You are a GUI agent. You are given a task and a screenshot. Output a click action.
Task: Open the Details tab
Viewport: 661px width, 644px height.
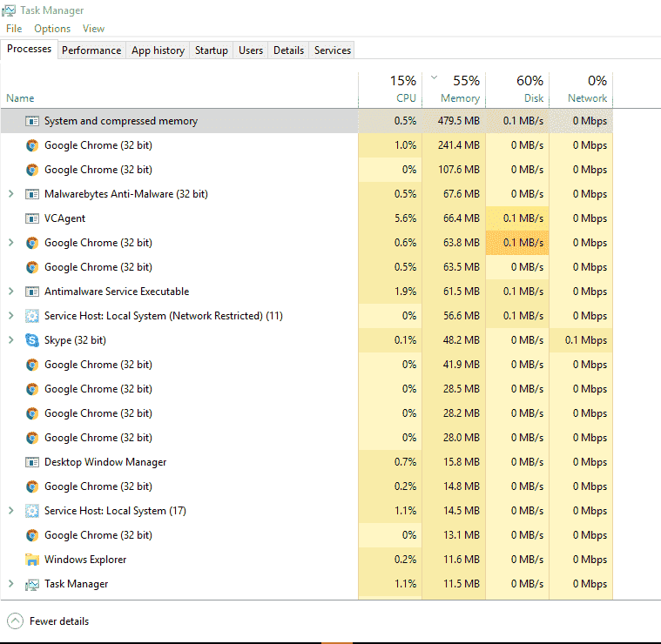click(x=288, y=50)
